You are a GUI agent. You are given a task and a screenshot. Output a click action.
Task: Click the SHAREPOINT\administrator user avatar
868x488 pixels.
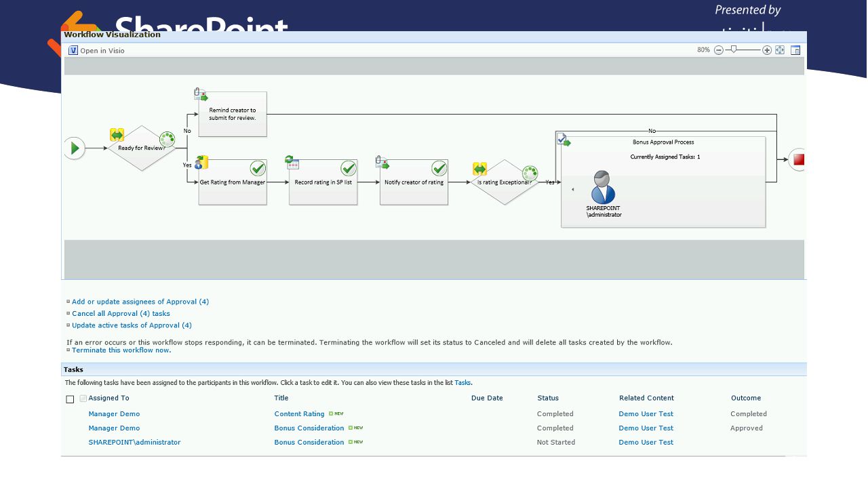tap(603, 187)
